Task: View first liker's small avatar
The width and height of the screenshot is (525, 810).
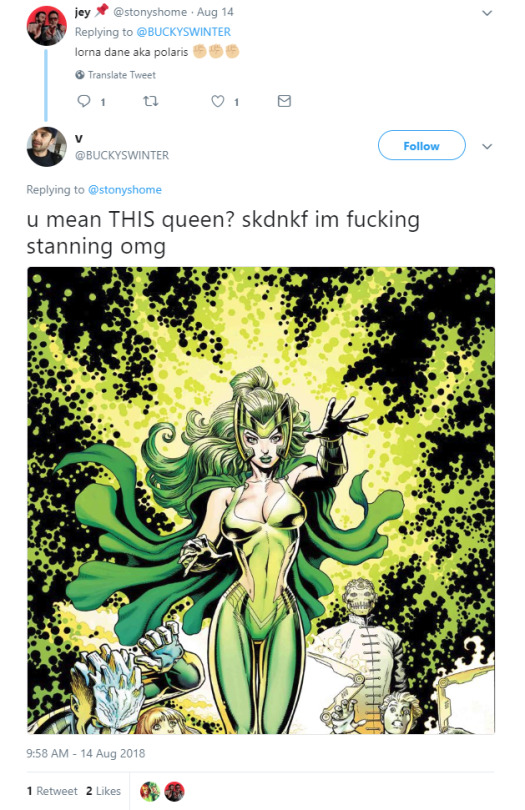Action: coord(150,791)
